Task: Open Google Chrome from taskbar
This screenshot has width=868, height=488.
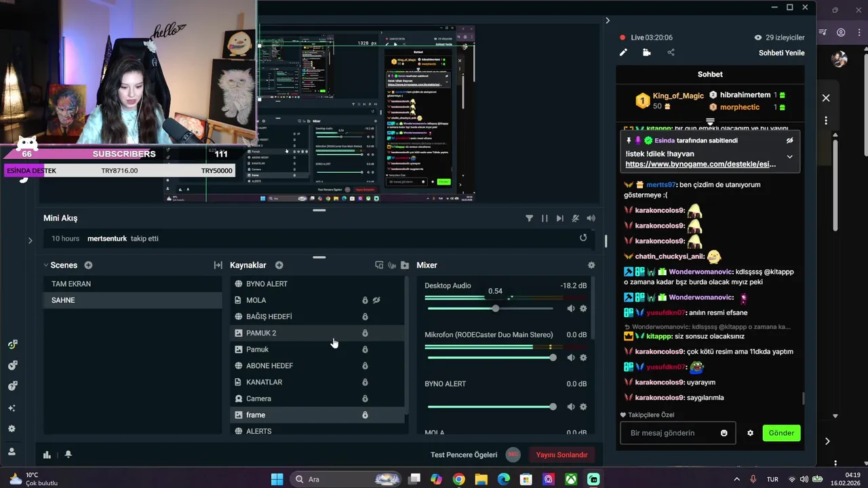Action: point(459,479)
